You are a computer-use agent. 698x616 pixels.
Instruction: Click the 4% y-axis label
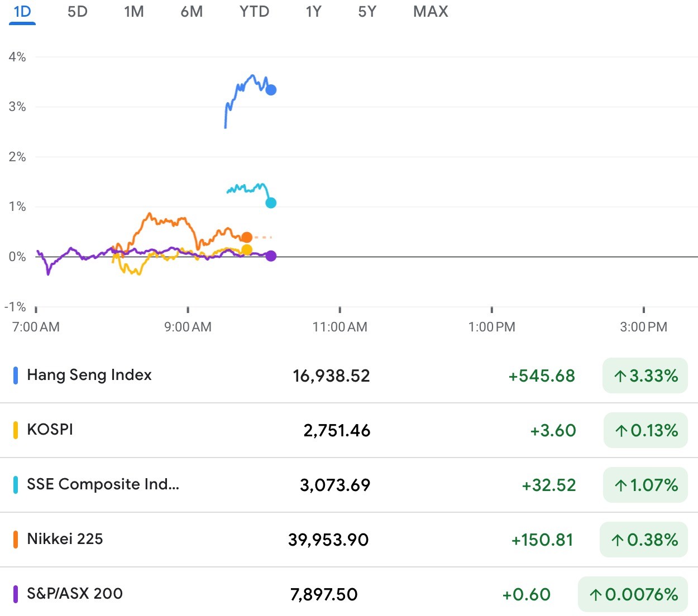17,57
